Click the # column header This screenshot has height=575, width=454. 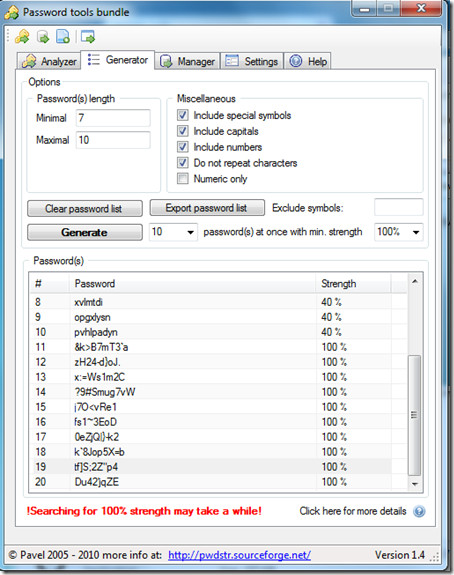(x=49, y=283)
